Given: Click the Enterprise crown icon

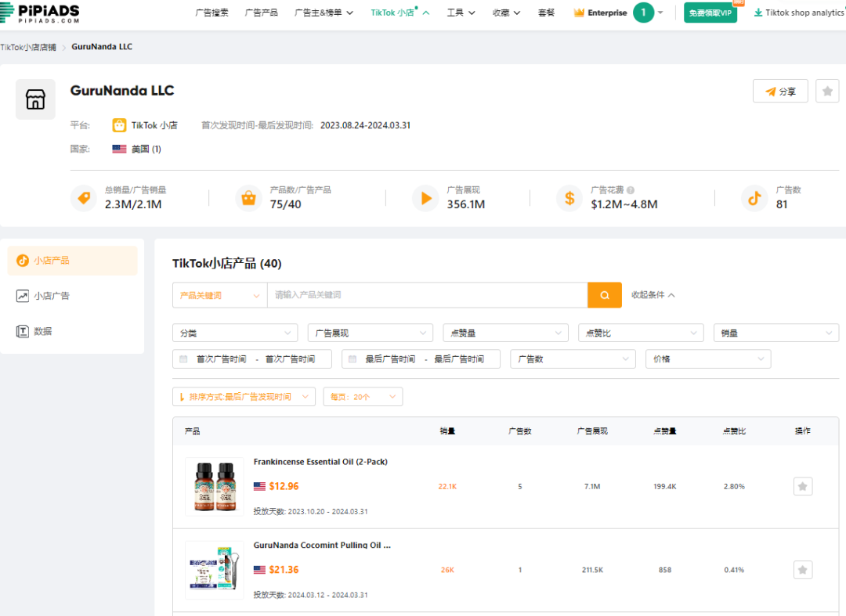Looking at the screenshot, I should tap(579, 13).
